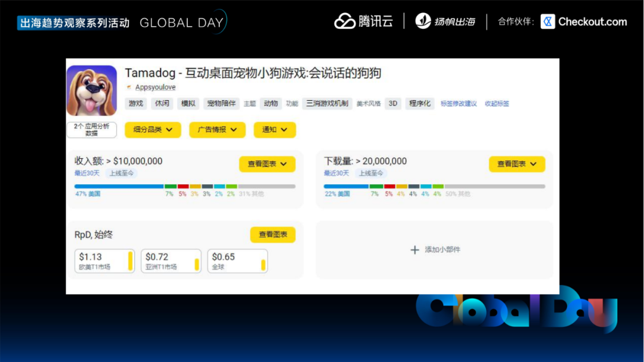This screenshot has height=362, width=644.
Task: Click the 模拟 tag
Action: tap(188, 104)
